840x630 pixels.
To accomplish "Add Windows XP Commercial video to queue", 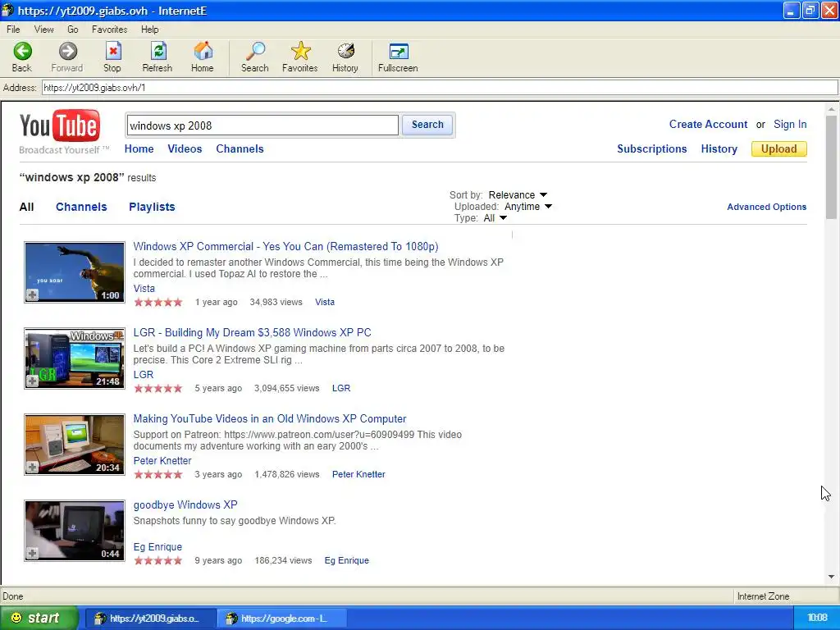I will pos(32,294).
